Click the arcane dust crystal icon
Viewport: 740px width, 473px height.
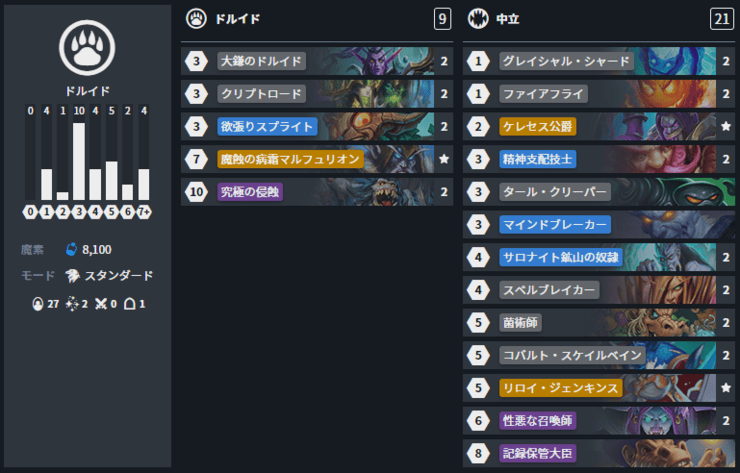click(x=71, y=249)
